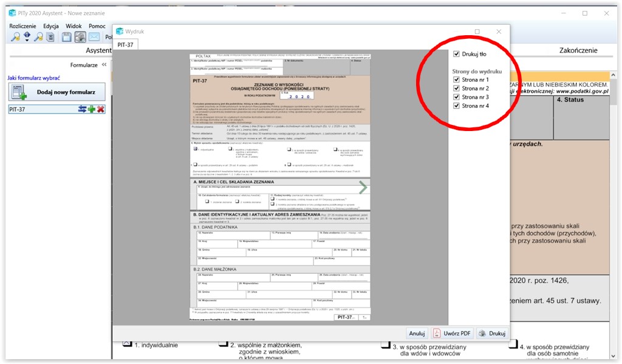Click the printer icon in main toolbar
This screenshot has width=622, height=364.
[x=80, y=38]
